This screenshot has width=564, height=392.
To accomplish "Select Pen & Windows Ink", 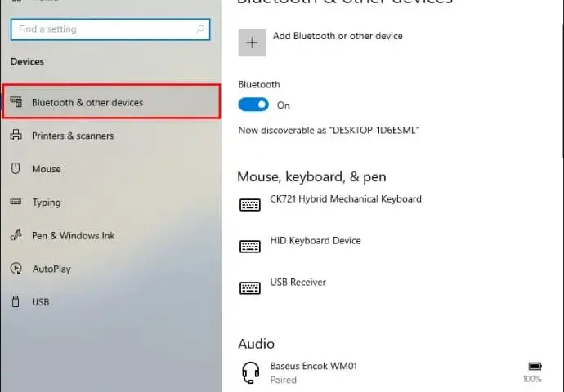I will (74, 236).
